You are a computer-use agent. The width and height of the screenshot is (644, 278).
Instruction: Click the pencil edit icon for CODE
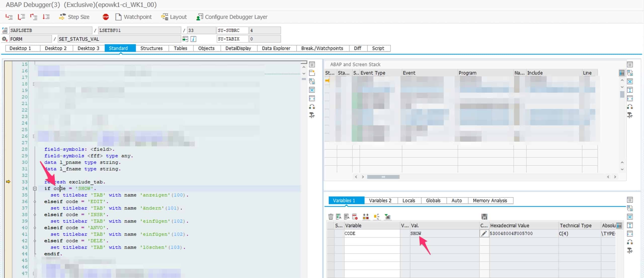(484, 234)
